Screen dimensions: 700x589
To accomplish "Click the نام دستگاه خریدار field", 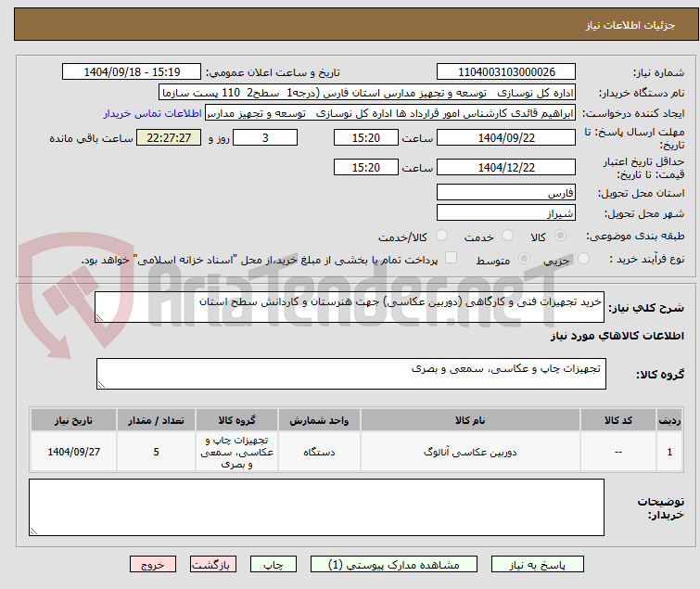I will tap(367, 93).
